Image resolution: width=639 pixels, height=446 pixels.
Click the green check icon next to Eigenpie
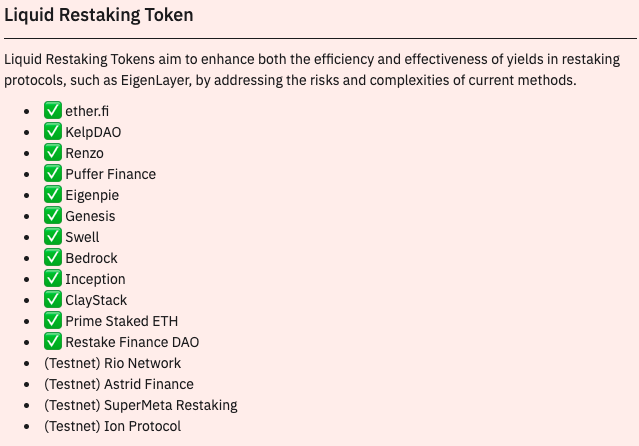click(x=53, y=194)
